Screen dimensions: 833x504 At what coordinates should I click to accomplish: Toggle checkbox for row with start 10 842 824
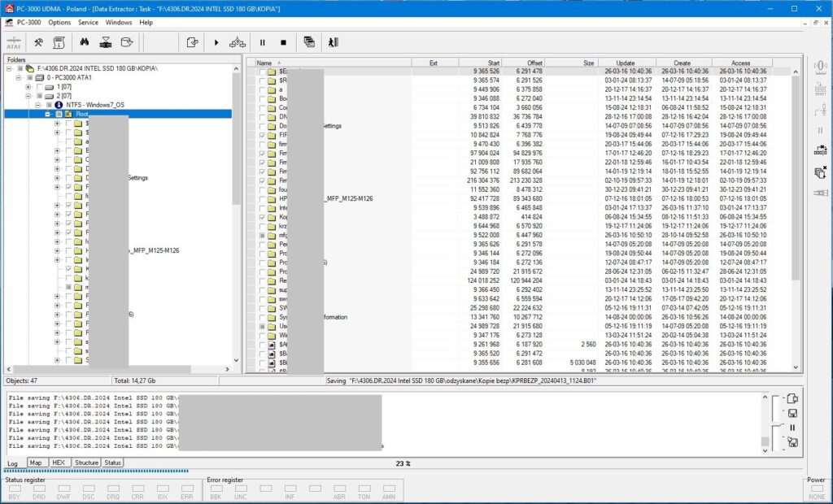(x=263, y=135)
